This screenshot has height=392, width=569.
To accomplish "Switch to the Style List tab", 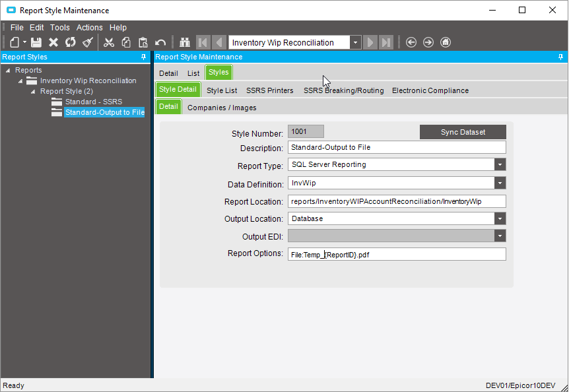I will [222, 90].
